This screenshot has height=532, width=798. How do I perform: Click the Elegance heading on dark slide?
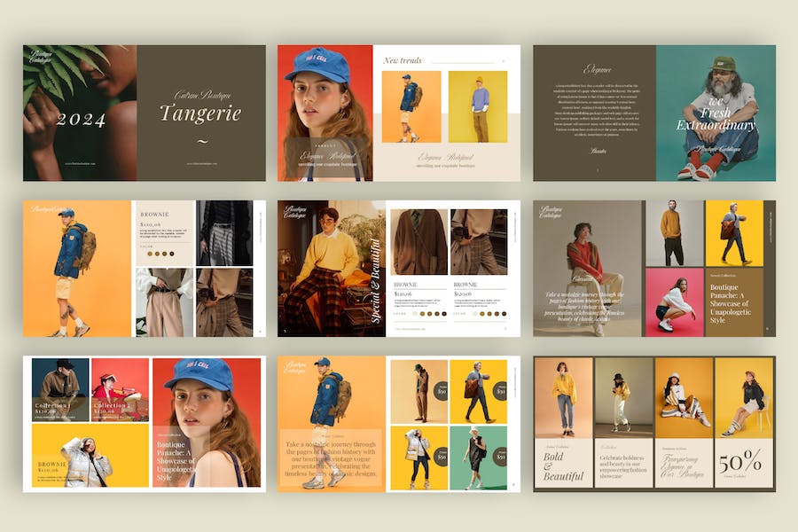pyautogui.click(x=597, y=69)
